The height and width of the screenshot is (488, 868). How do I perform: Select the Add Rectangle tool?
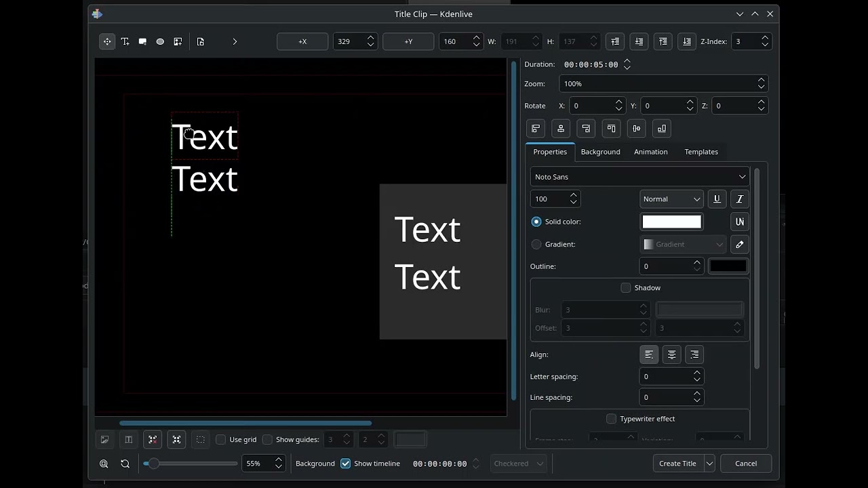click(x=142, y=41)
